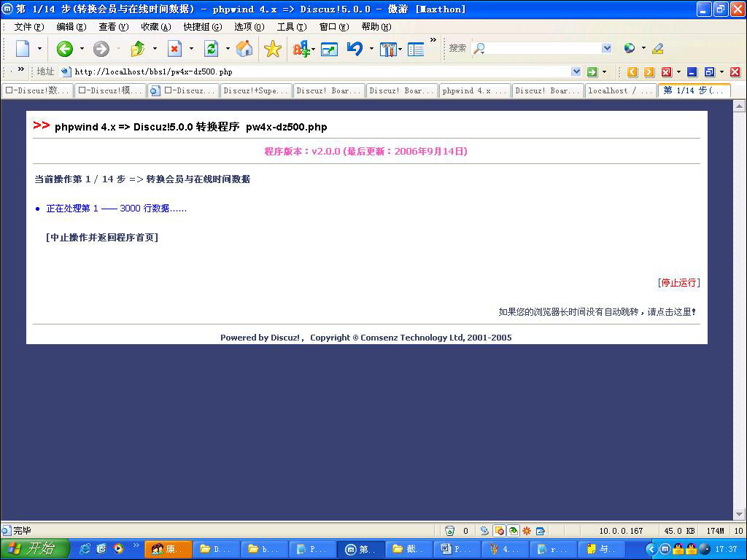Click the translate/text tool icon
Image resolution: width=747 pixels, height=560 pixels.
tap(301, 48)
